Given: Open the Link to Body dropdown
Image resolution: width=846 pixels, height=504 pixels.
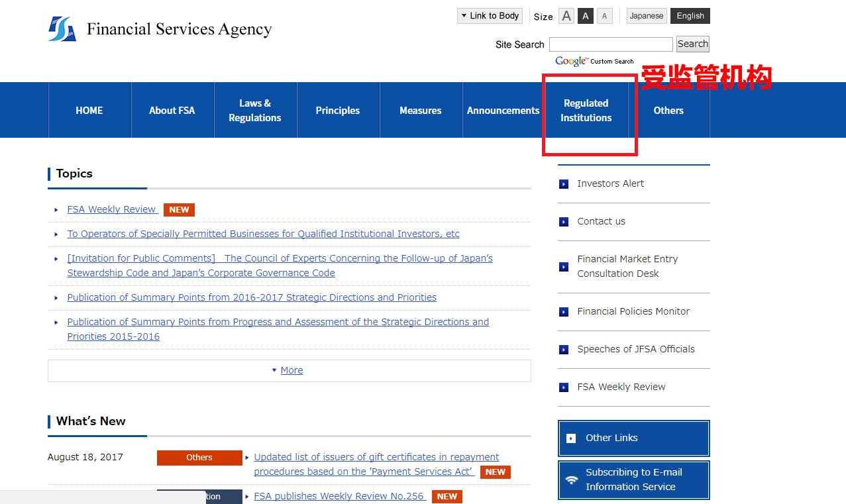Looking at the screenshot, I should [x=490, y=16].
